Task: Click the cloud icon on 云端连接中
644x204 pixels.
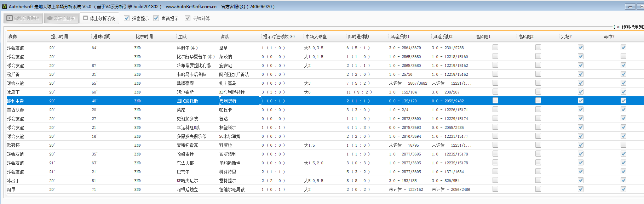Action: click(x=50, y=18)
